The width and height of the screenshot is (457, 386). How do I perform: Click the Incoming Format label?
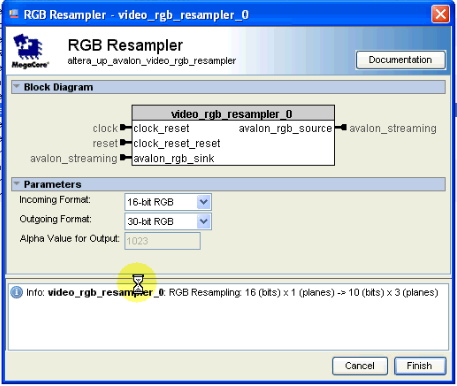pyautogui.click(x=55, y=200)
